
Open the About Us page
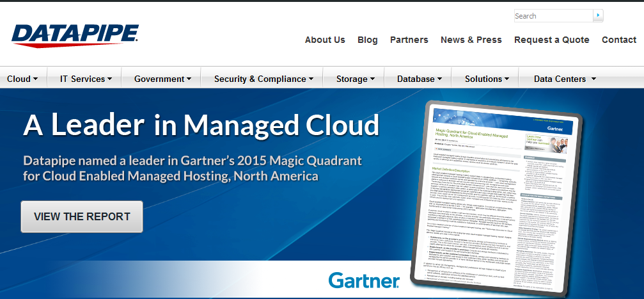coord(325,40)
